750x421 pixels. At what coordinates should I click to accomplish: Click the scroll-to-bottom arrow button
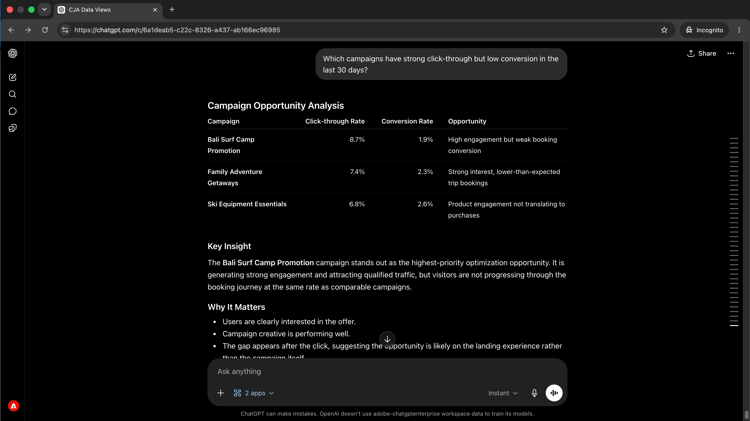[387, 339]
